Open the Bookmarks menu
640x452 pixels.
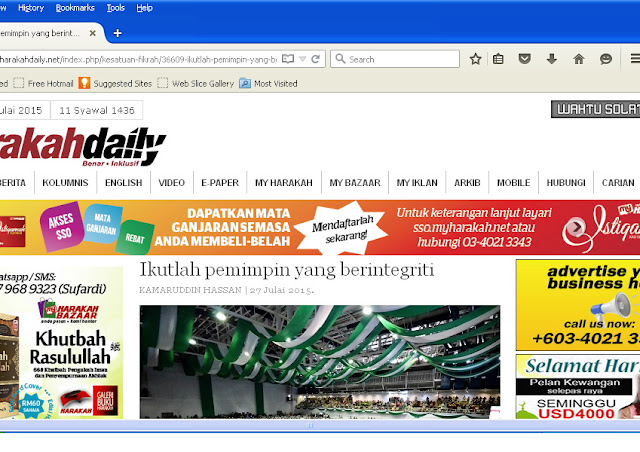[x=75, y=8]
